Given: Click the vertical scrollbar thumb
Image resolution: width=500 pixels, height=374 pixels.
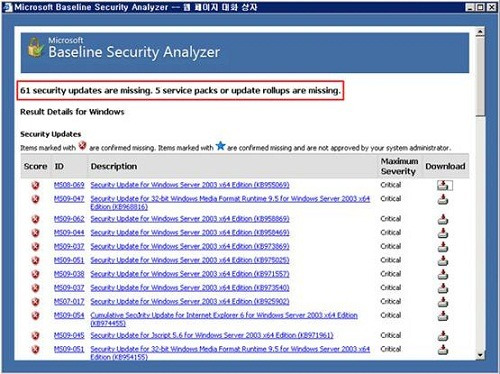Looking at the screenshot, I should tap(480, 77).
